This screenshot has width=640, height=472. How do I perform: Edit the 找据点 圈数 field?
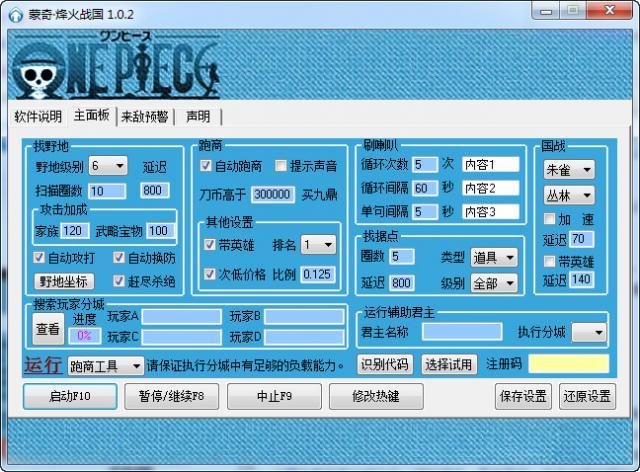point(402,257)
